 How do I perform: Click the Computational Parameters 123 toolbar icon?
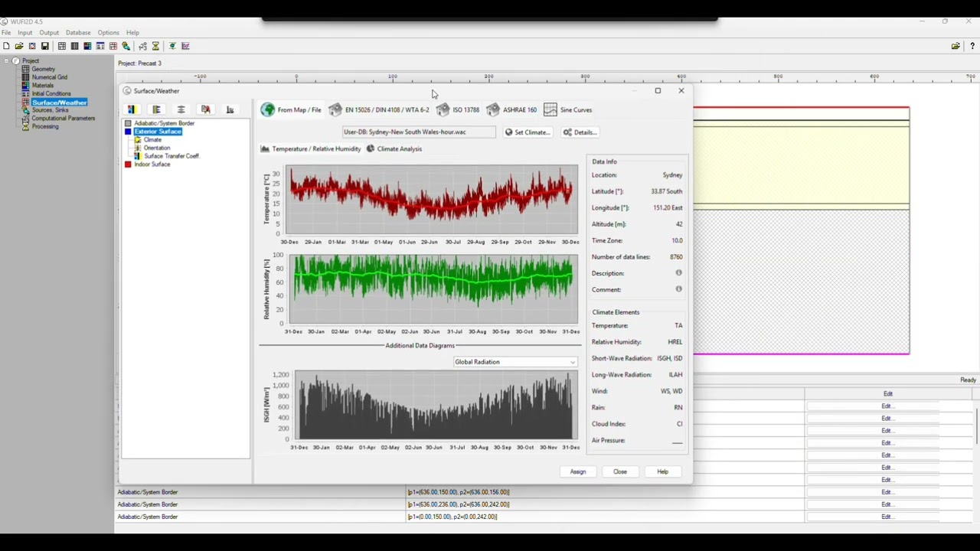click(142, 46)
